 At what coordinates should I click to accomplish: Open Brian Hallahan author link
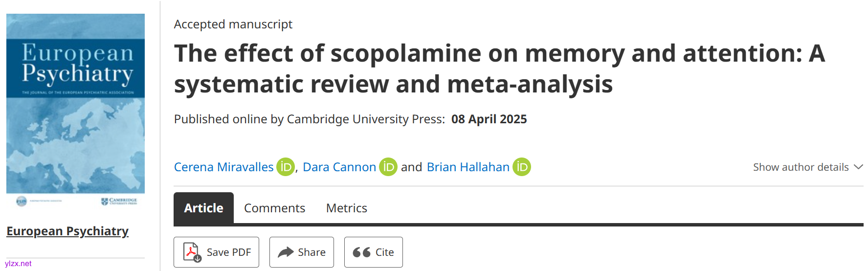pos(468,167)
